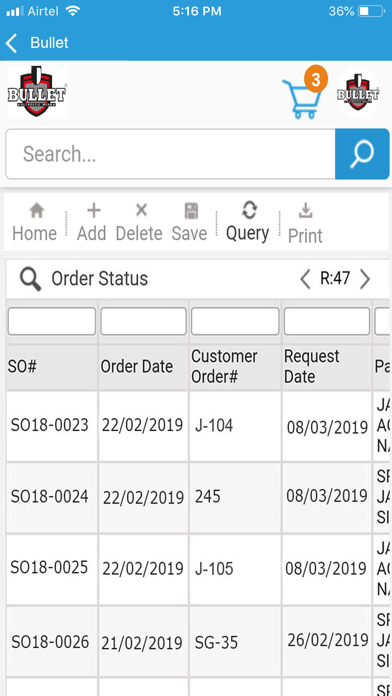Tap the Bullet title in header
Image resolution: width=392 pixels, height=696 pixels.
click(49, 43)
